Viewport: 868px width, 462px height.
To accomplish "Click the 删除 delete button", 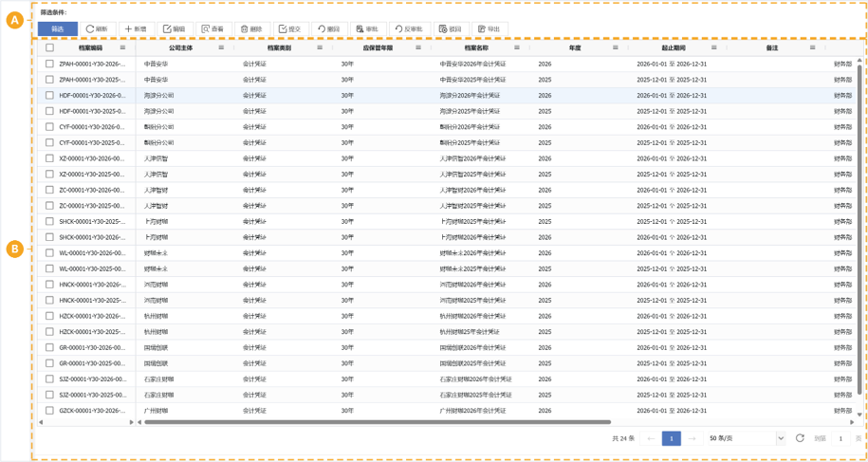I will click(x=251, y=28).
